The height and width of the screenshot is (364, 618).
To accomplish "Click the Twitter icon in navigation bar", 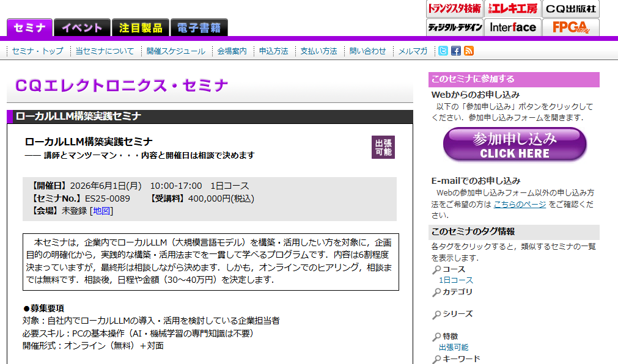I will [x=443, y=51].
